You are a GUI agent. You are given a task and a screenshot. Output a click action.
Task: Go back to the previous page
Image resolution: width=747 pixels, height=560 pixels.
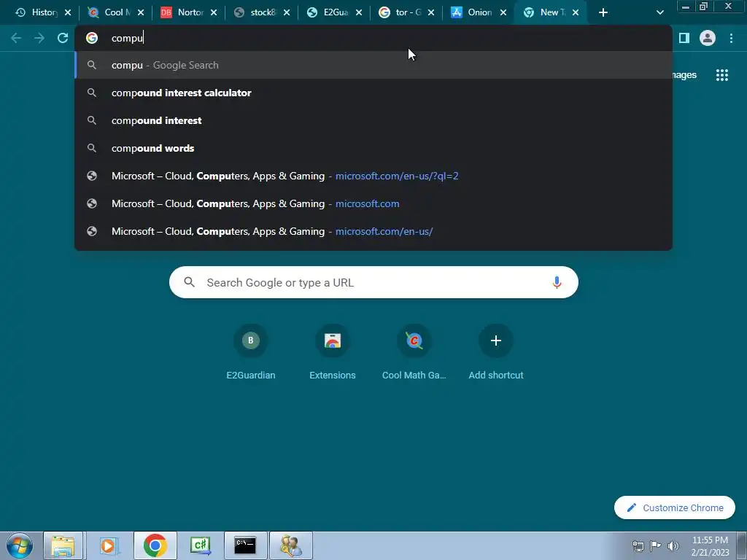pos(16,38)
